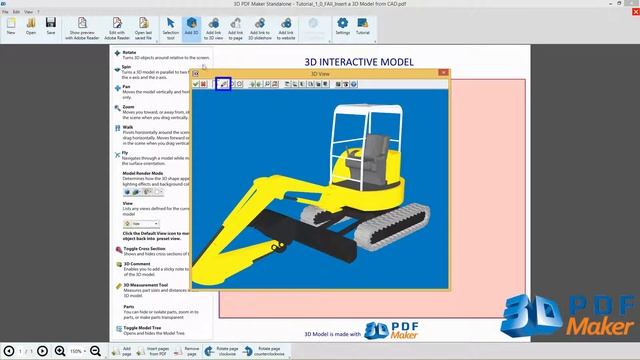This screenshot has height=360, width=640.
Task: Click Add link to 3D view
Action: coord(213,29)
